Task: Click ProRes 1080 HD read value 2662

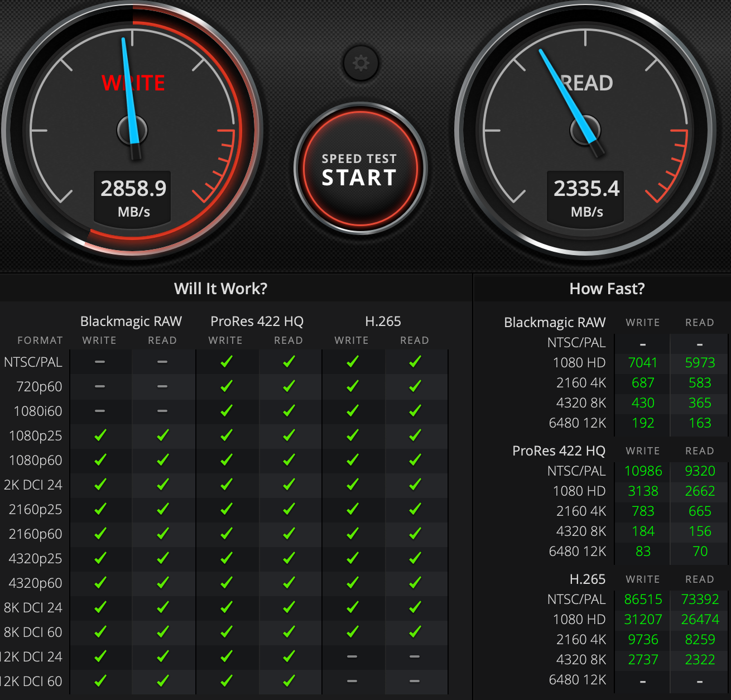Action: 700,491
